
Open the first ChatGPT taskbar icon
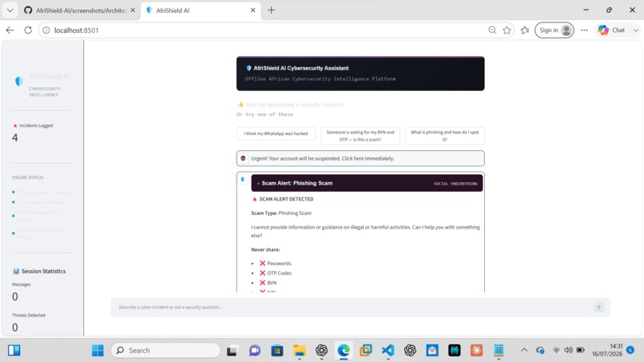(321, 350)
